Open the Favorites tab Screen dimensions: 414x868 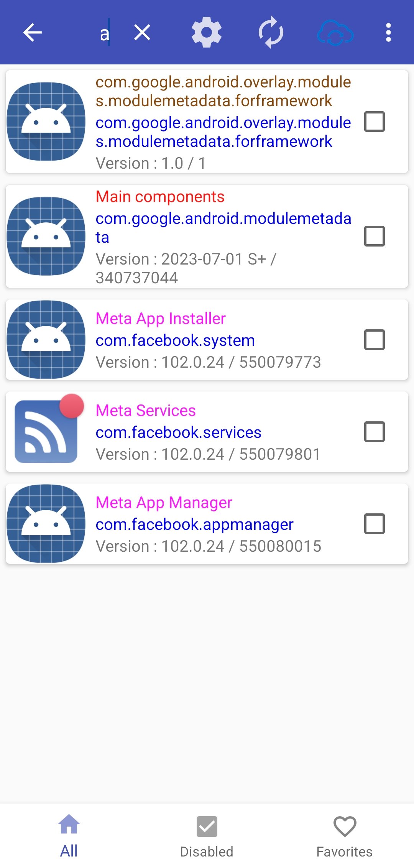pyautogui.click(x=344, y=836)
